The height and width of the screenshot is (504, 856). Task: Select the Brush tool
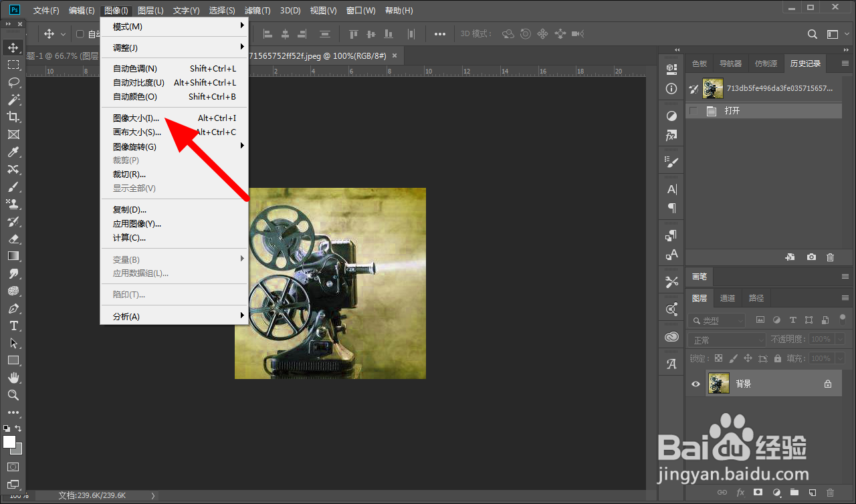pyautogui.click(x=13, y=186)
